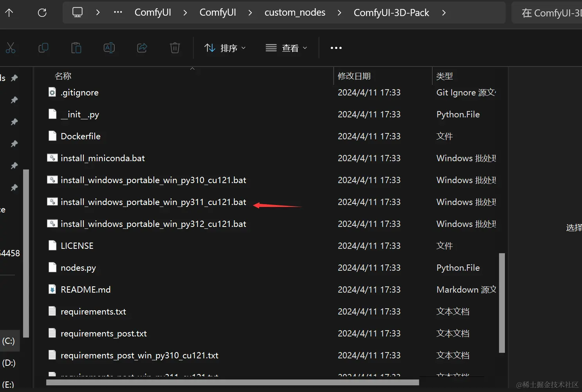Click the vertical scrollbar of file list
This screenshot has height=392, width=582.
pyautogui.click(x=502, y=303)
